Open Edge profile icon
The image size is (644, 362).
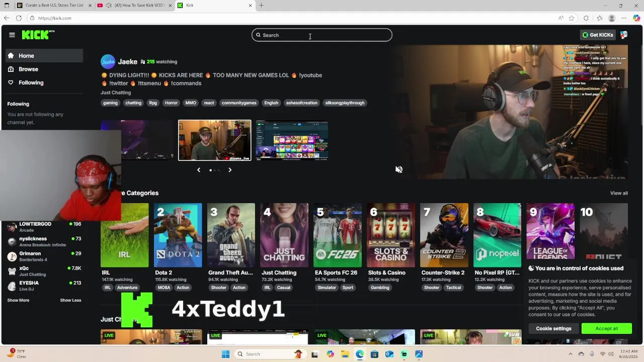pos(612,18)
